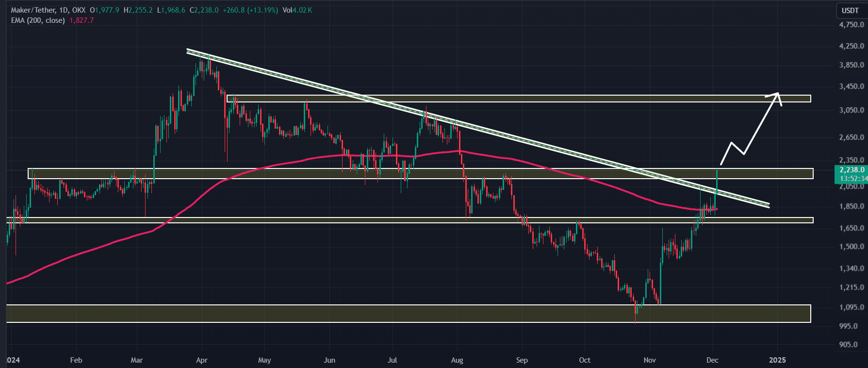Viewport: 868px width, 368px height.
Task: Click the Nov label on time axis
Action: 650,360
